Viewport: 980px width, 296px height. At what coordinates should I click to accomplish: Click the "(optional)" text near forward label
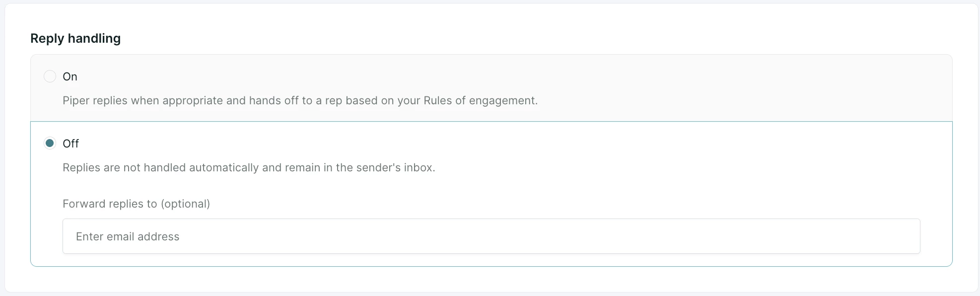pyautogui.click(x=185, y=204)
